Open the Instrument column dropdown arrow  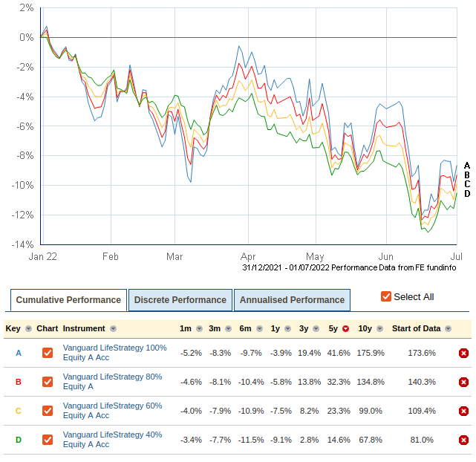coord(114,329)
